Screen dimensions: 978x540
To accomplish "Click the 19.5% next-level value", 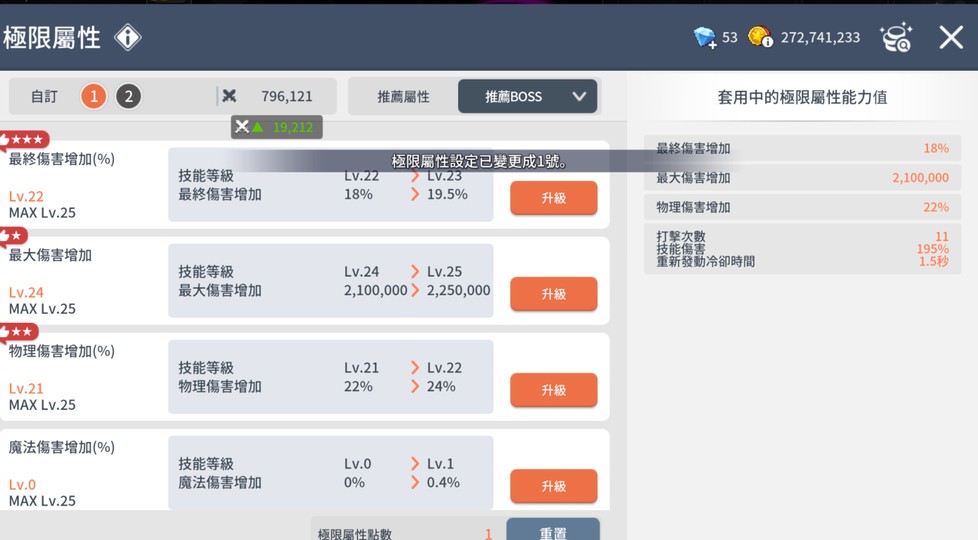I will click(x=447, y=194).
